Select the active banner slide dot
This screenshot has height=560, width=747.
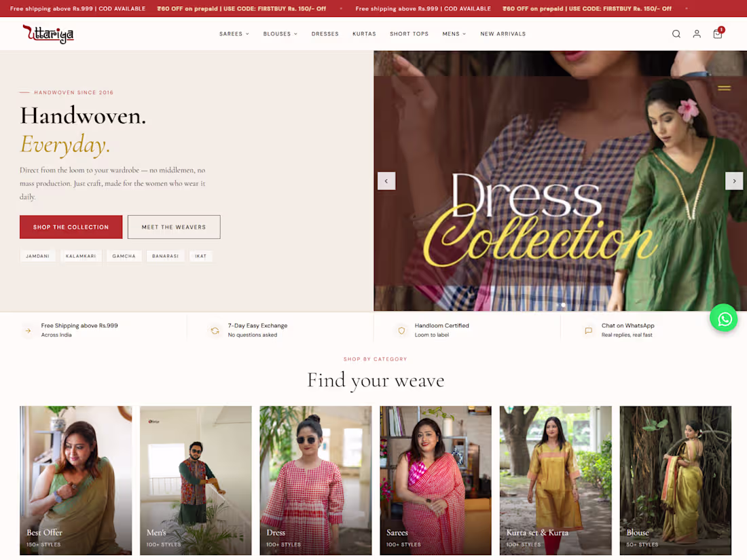[564, 305]
